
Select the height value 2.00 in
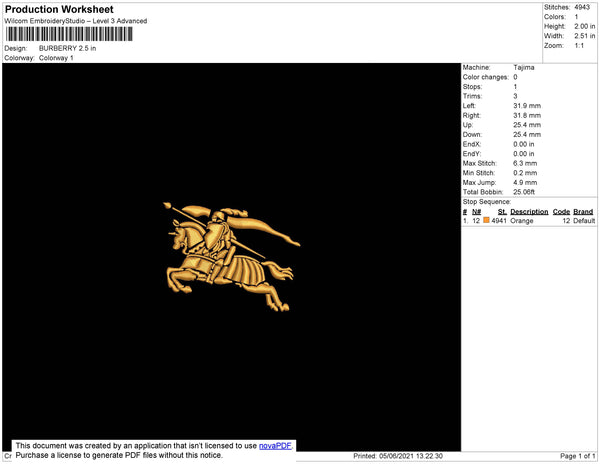(x=584, y=26)
